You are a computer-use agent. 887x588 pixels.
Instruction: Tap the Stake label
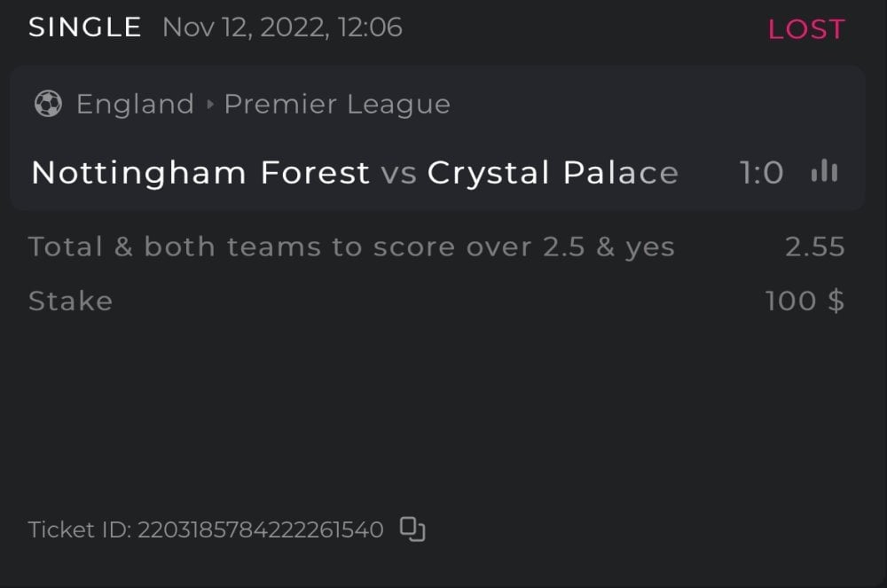(70, 302)
